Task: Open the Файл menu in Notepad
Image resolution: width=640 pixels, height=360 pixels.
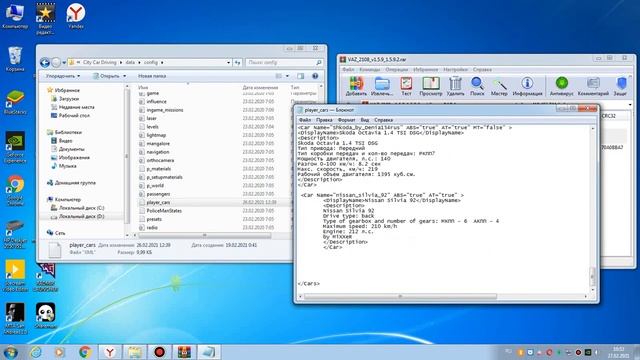Action: coord(304,120)
